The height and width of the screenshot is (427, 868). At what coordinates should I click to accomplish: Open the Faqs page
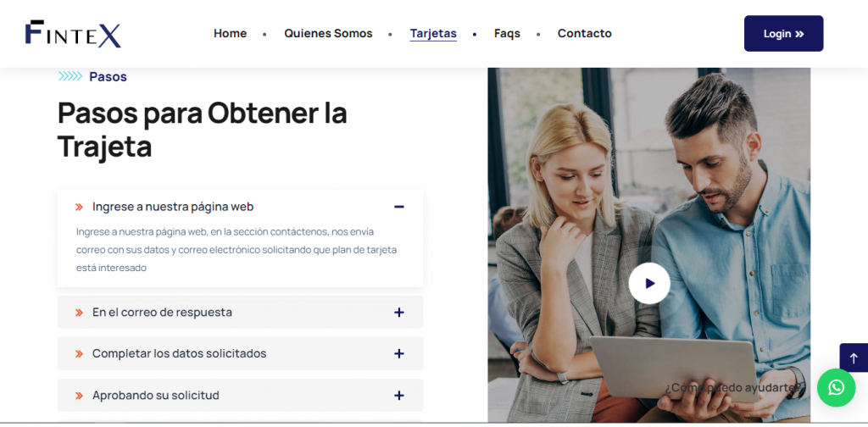pos(507,34)
